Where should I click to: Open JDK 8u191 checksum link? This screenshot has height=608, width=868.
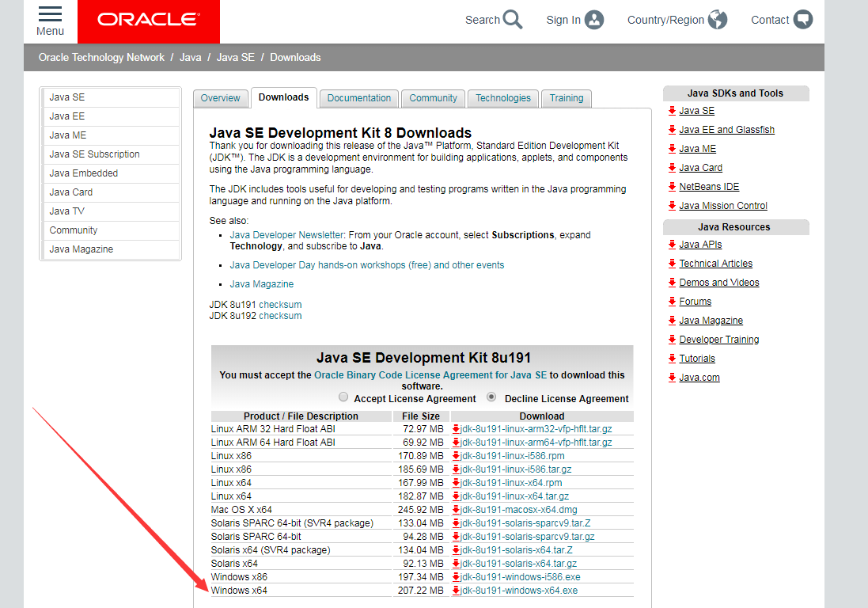(280, 305)
